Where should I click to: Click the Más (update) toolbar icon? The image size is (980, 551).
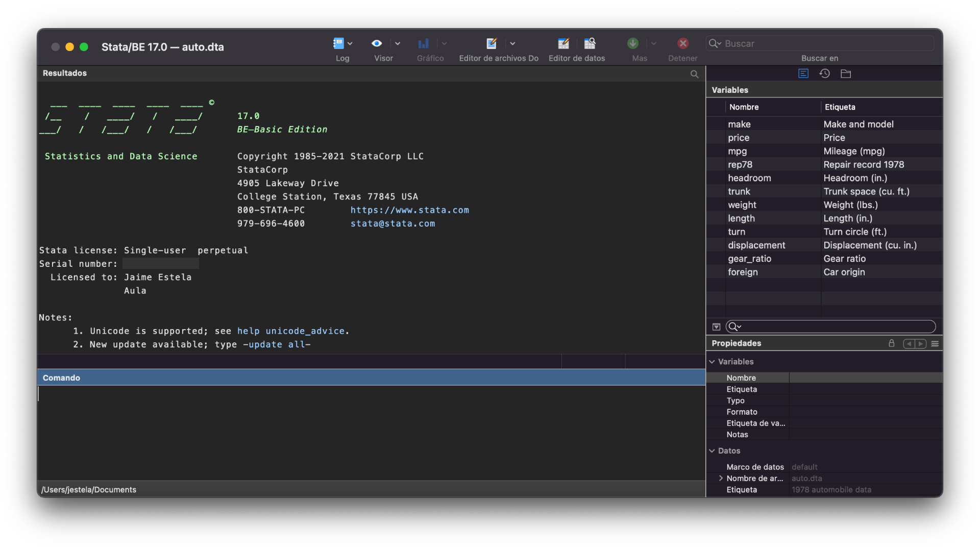click(x=632, y=43)
